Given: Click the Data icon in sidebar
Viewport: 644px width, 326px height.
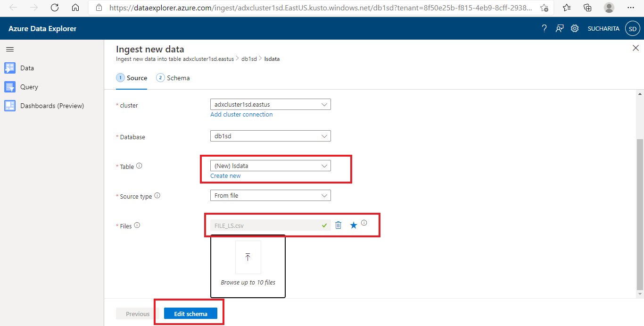Looking at the screenshot, I should (10, 68).
